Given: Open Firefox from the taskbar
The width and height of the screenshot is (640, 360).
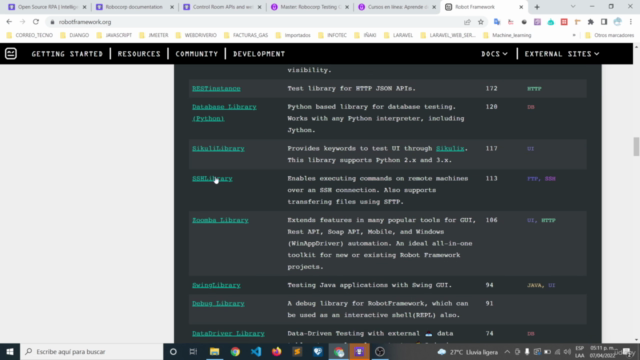Looking at the screenshot, I should coord(276,351).
